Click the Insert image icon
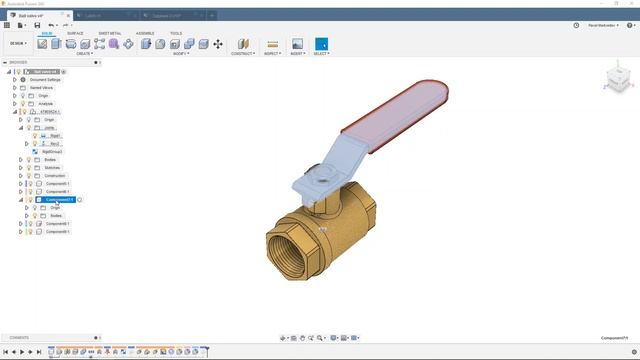Image resolution: width=640 pixels, height=360 pixels. tap(298, 44)
